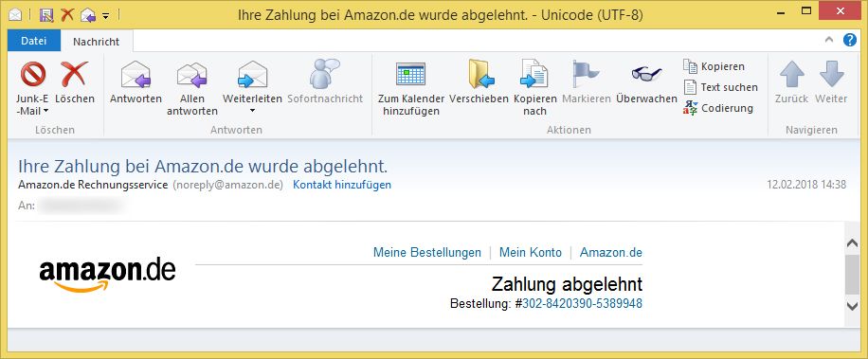Delete the message with the Löschen icon
Viewport: 868px width, 359px height.
[x=75, y=74]
